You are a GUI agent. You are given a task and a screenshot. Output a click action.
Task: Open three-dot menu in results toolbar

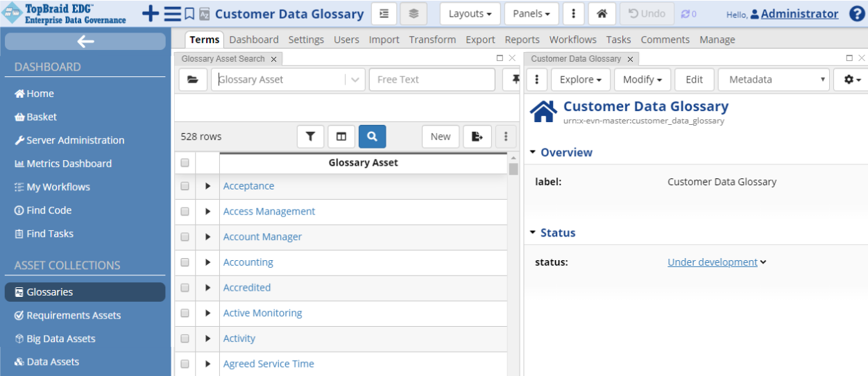pyautogui.click(x=506, y=137)
